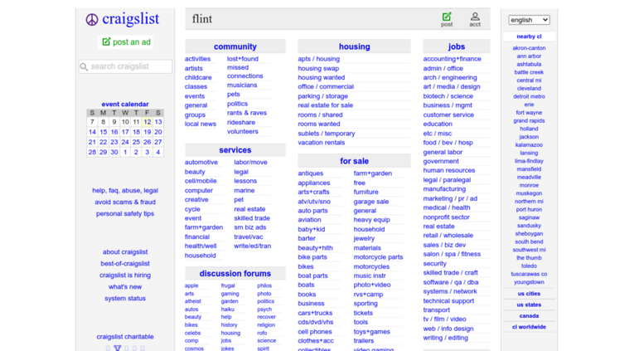Open craigslist charitable link
The height and width of the screenshot is (351, 644).
tap(125, 337)
